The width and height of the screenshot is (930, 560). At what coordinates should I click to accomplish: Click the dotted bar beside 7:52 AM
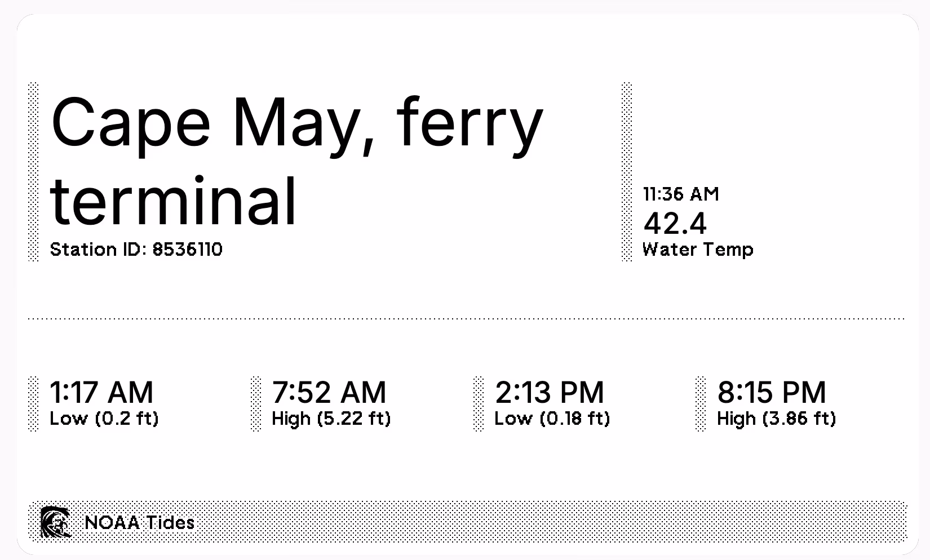tap(256, 404)
